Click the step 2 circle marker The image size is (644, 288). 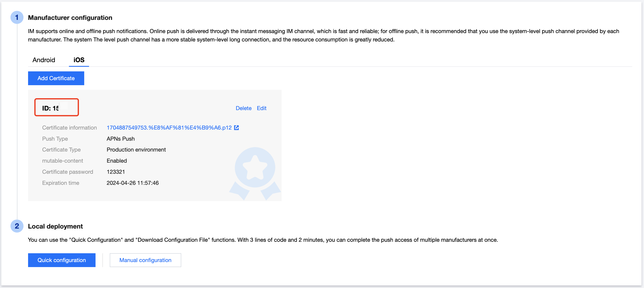pos(17,226)
